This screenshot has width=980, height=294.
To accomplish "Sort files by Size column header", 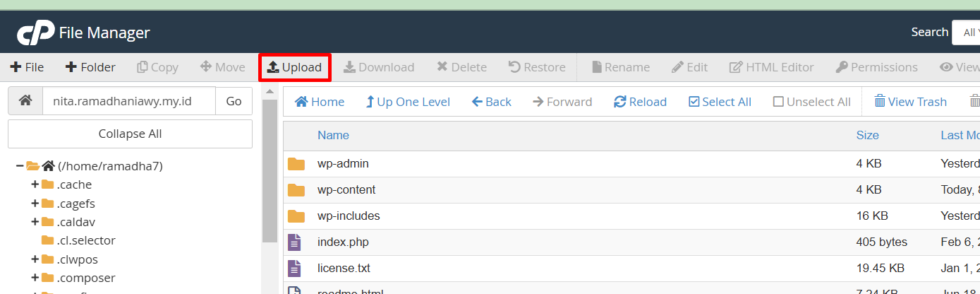I will [867, 135].
